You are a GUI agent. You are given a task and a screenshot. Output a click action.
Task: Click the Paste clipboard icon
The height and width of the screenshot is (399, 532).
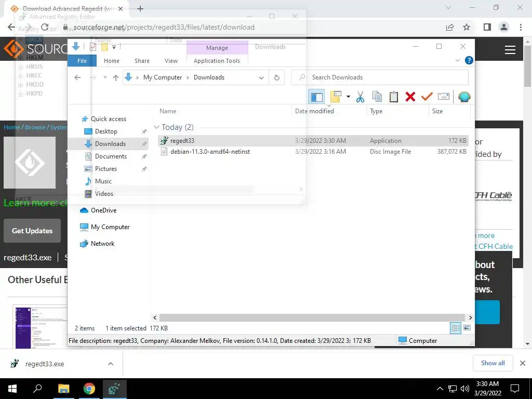coord(394,97)
